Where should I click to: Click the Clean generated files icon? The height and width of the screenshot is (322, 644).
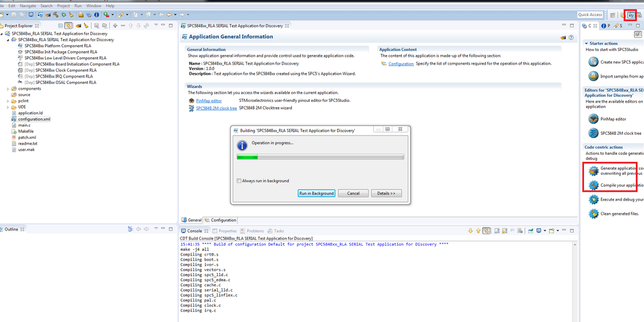pos(593,214)
